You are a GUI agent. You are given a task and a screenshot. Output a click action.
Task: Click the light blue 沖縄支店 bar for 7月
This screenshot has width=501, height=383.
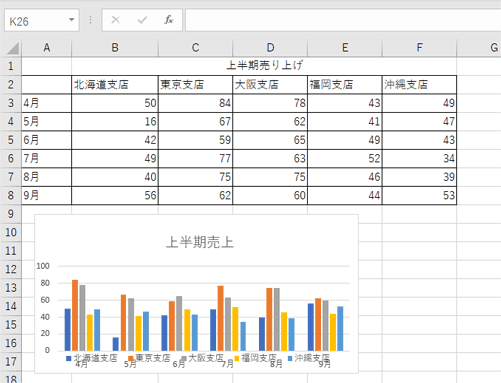[243, 336]
